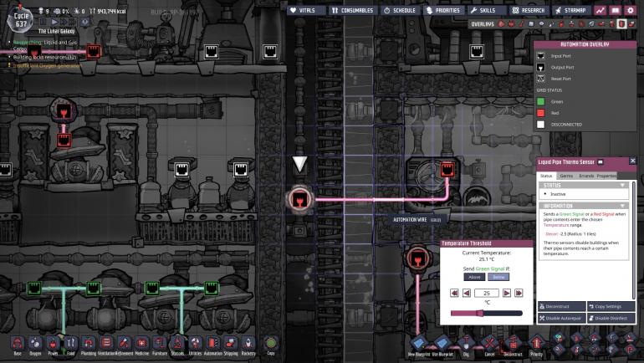Open the Conveyor overlay
This screenshot has width=644, height=363.
click(631, 24)
